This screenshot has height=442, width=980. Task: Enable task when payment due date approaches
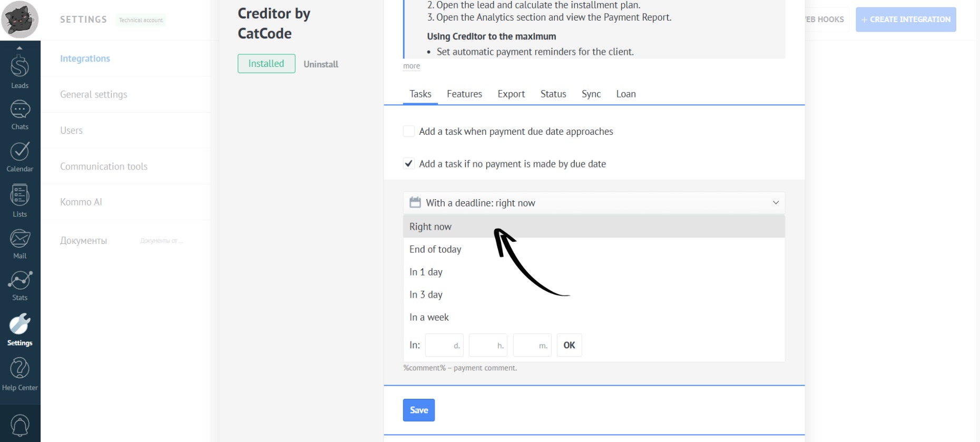(x=409, y=131)
